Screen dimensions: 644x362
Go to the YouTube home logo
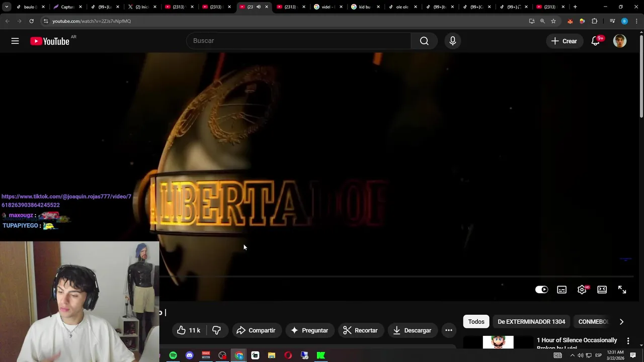coord(49,41)
